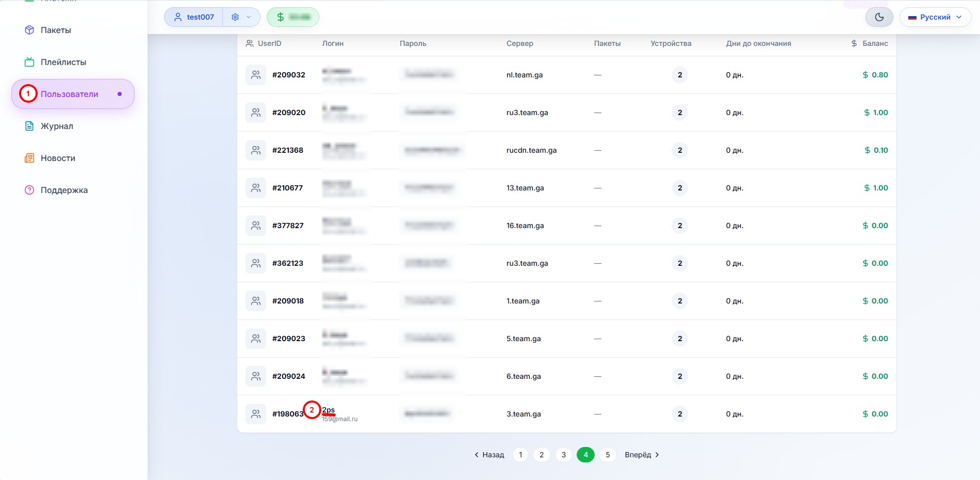Click the News newspaper icon in sidebar
980x480 pixels.
tap(29, 158)
